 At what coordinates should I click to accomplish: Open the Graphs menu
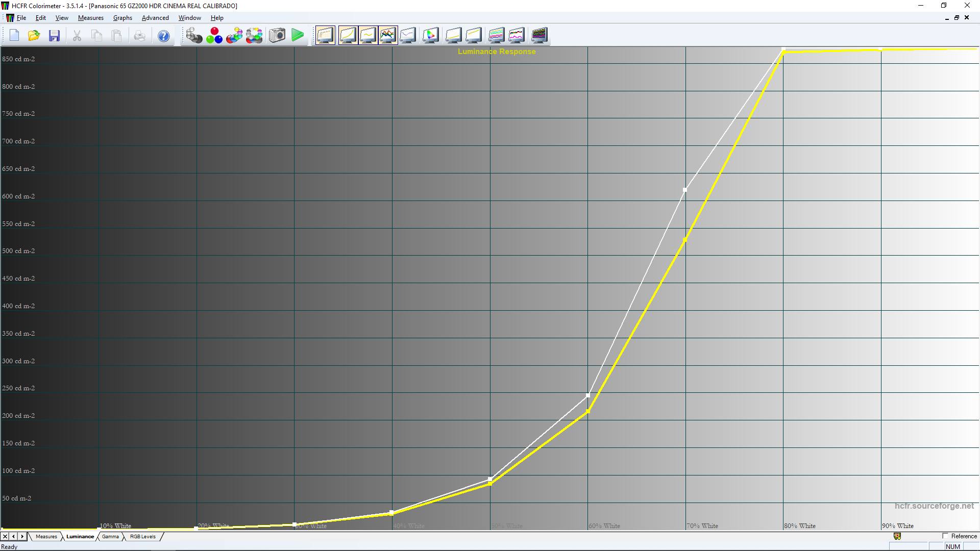[122, 18]
